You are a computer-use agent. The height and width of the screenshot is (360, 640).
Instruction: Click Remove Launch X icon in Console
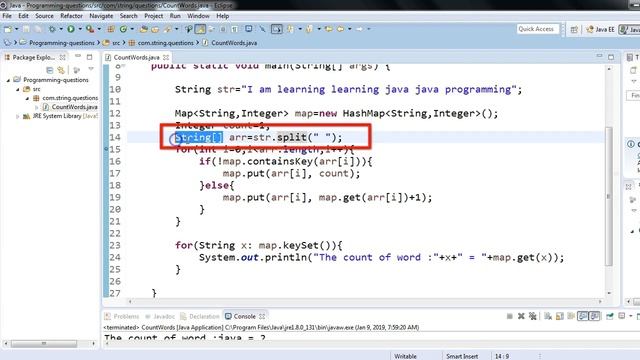[x=521, y=316]
